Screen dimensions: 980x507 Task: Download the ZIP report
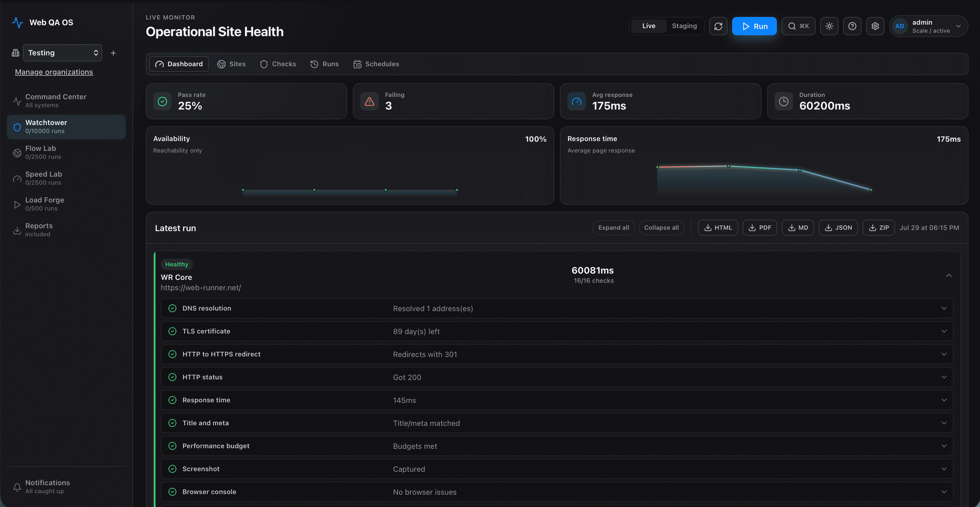(878, 228)
